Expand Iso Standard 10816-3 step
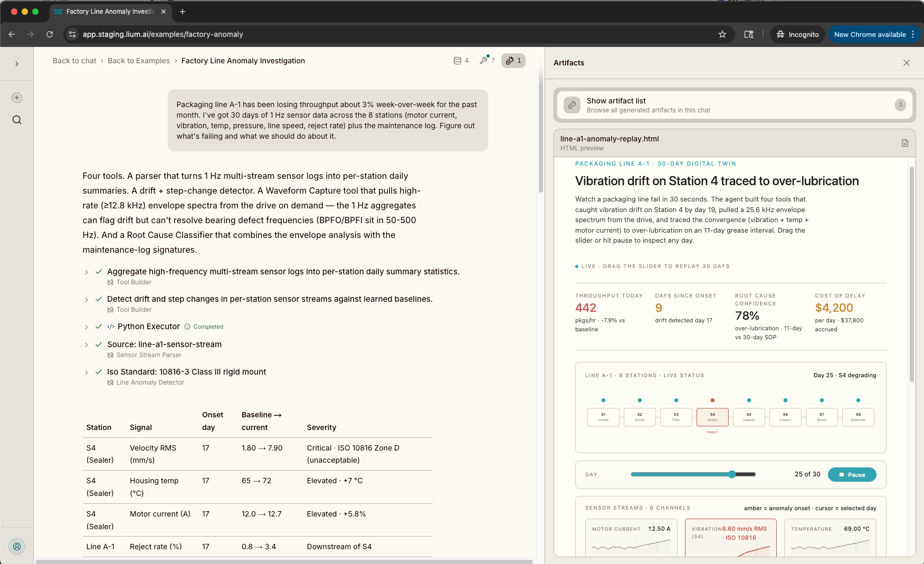This screenshot has height=564, width=924. pos(87,372)
